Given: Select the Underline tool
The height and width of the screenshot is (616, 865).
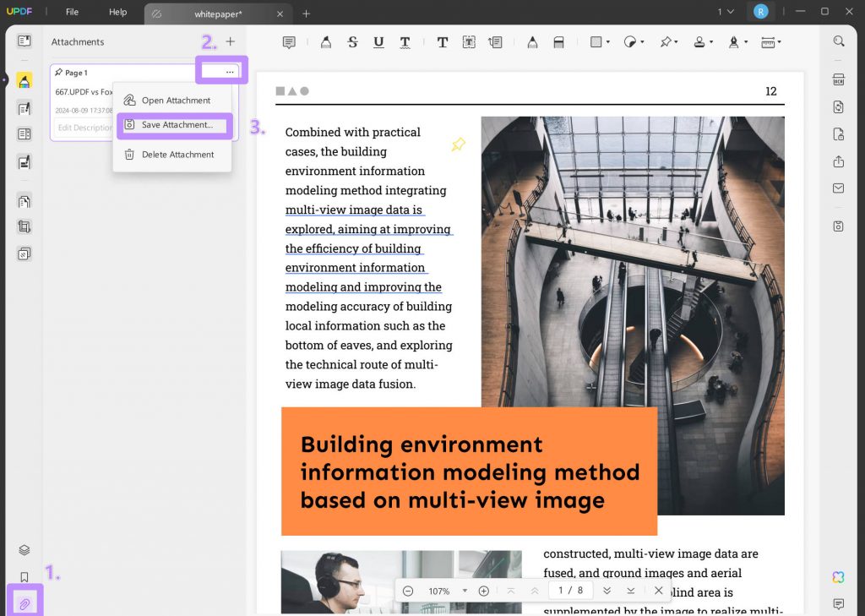Looking at the screenshot, I should [x=378, y=41].
